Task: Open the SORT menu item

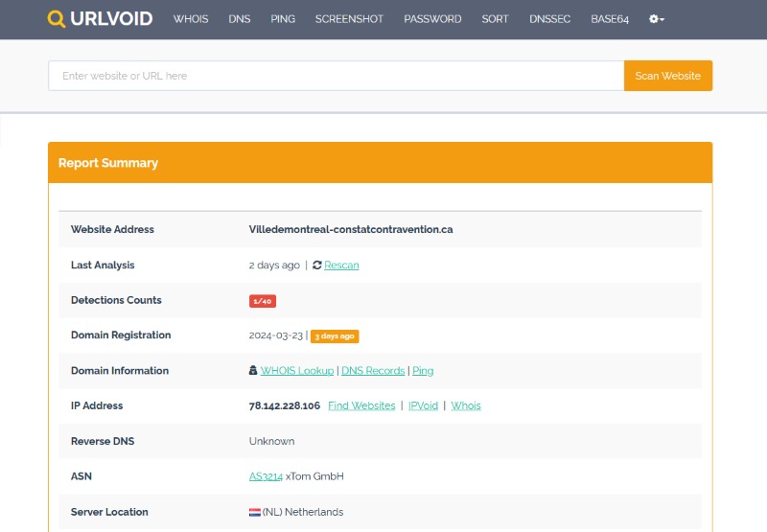Action: pyautogui.click(x=495, y=19)
